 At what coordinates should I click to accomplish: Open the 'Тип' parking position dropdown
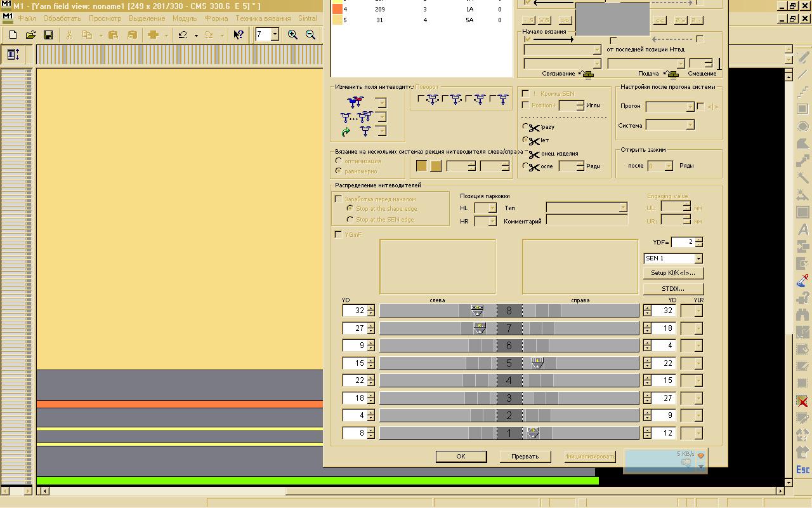click(x=623, y=208)
